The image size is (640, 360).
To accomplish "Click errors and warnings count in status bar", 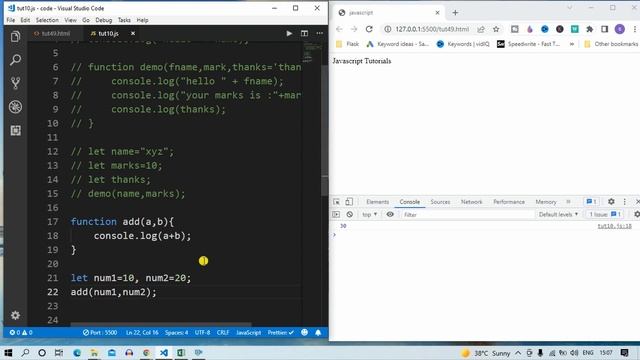I will pos(21,333).
